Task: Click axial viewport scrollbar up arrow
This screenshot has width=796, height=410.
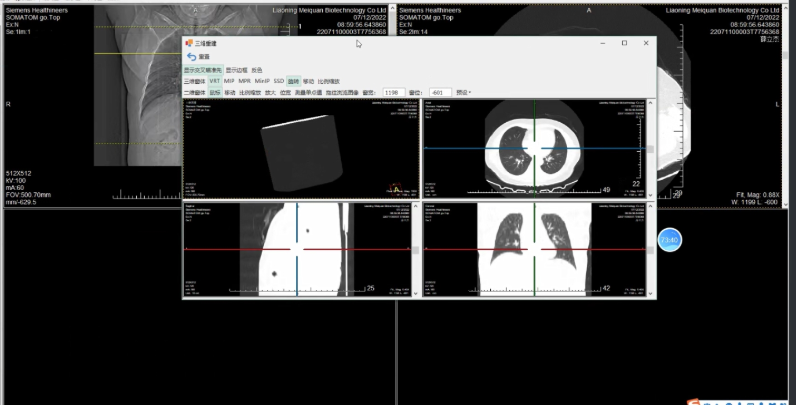Action: (x=650, y=103)
